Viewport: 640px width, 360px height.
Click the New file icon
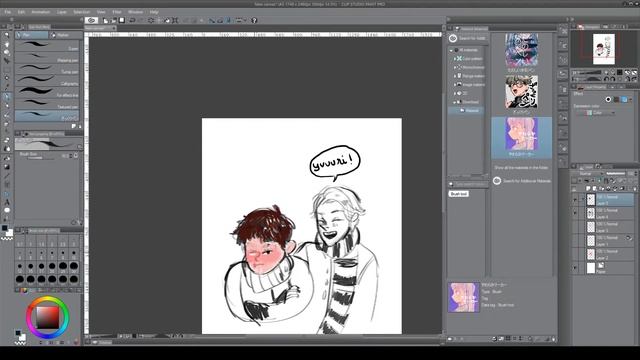click(x=105, y=20)
